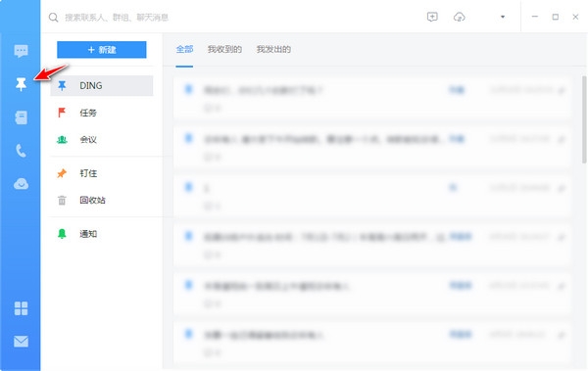Image resolution: width=588 pixels, height=371 pixels.
Task: Switch to the 全部 tab
Action: coord(184,49)
